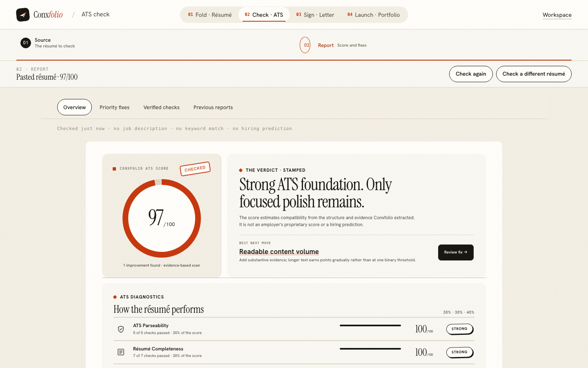The image size is (588, 368).
Task: Click the red diamond before The Verdict
Action: point(241,170)
